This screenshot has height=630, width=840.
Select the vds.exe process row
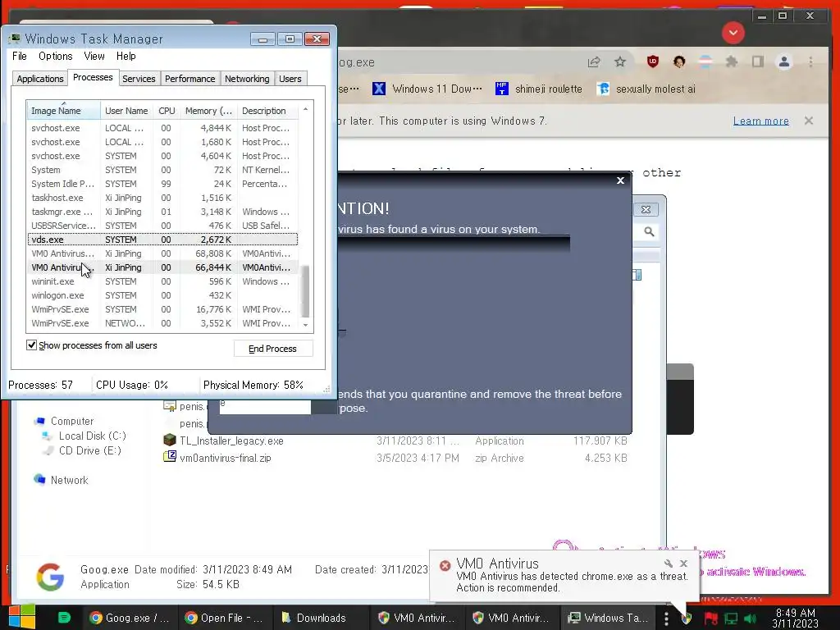pos(162,240)
